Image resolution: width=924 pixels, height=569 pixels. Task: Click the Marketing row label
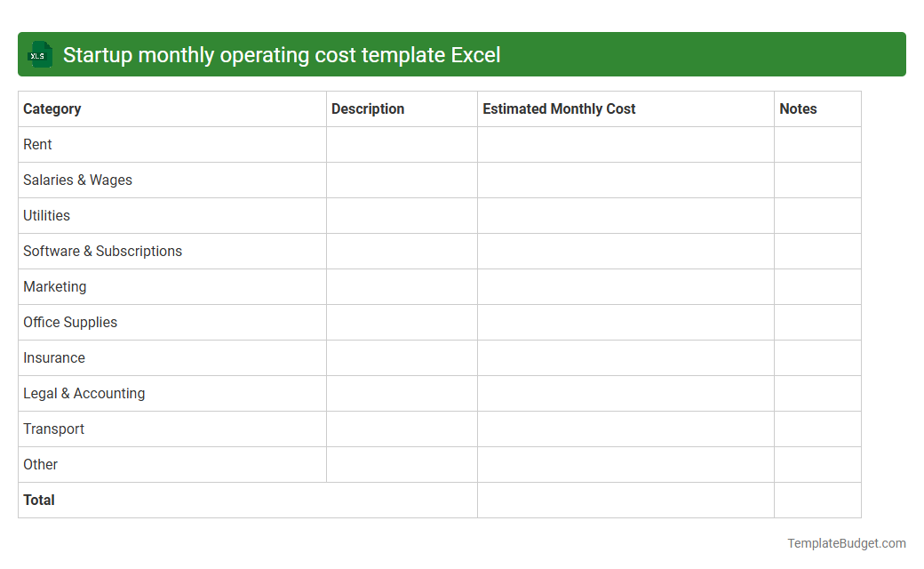55,286
